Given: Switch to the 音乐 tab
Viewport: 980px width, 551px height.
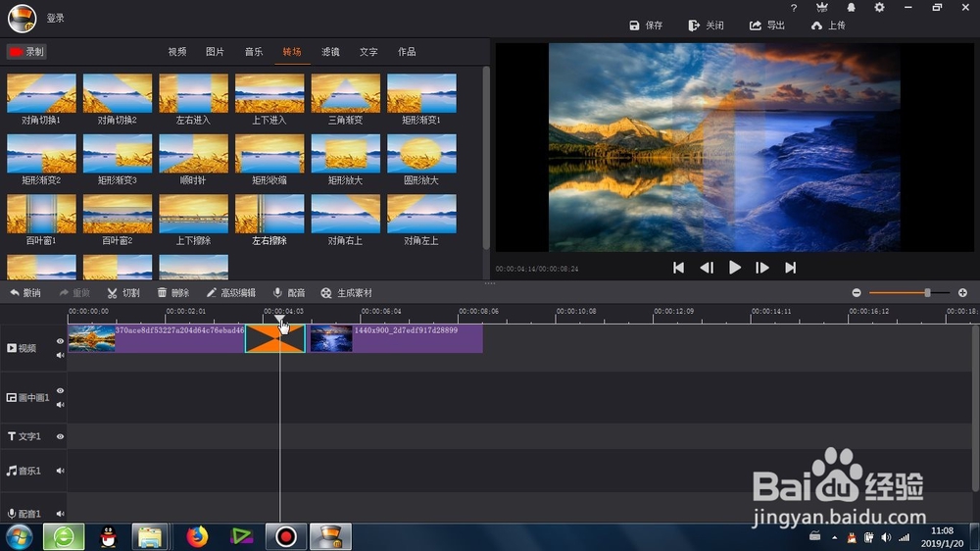Looking at the screenshot, I should pyautogui.click(x=254, y=52).
